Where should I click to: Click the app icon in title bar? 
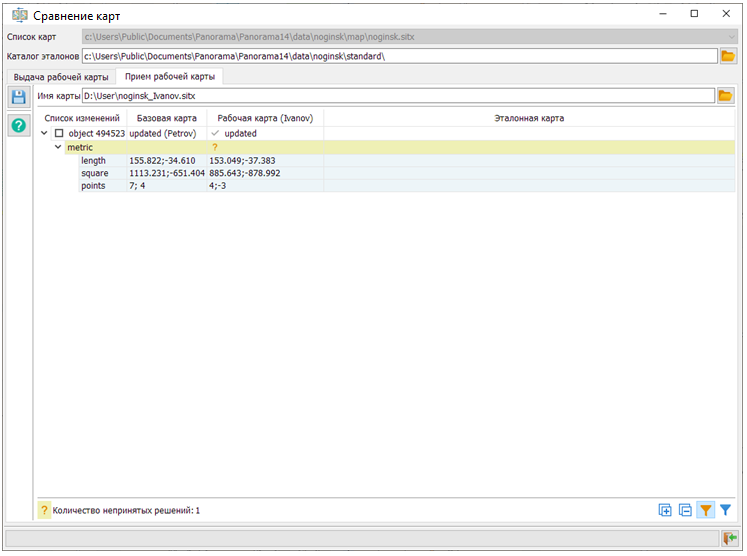(20, 15)
